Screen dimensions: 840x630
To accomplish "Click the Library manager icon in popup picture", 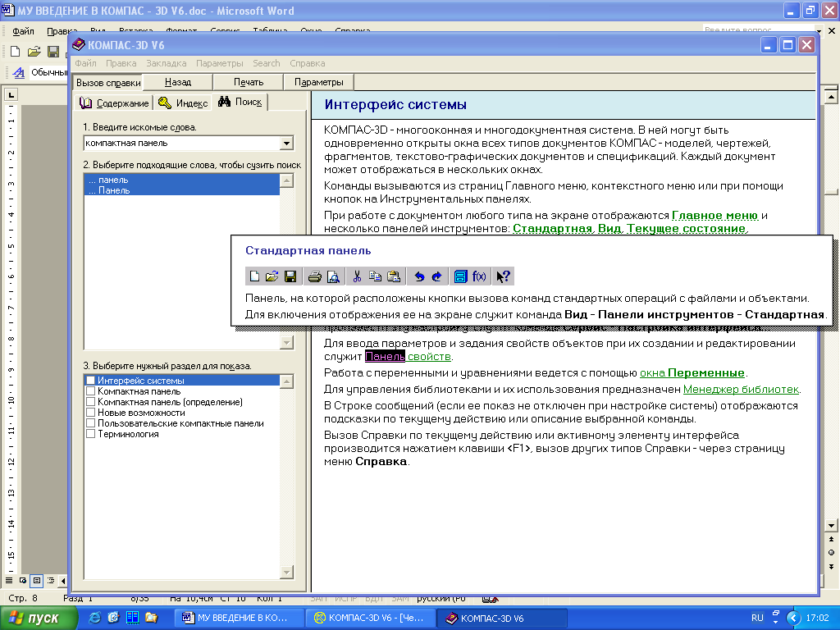I will pyautogui.click(x=460, y=276).
